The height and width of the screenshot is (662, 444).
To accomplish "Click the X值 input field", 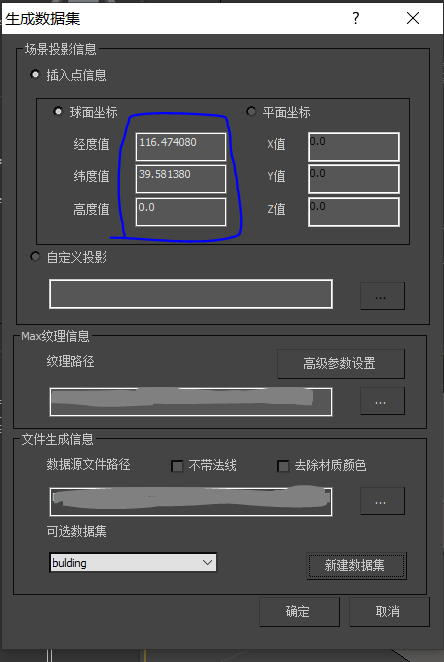I will [x=354, y=147].
